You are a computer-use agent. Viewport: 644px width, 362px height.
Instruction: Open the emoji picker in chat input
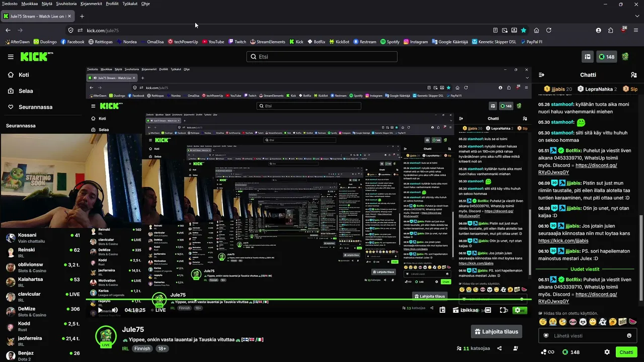629,336
